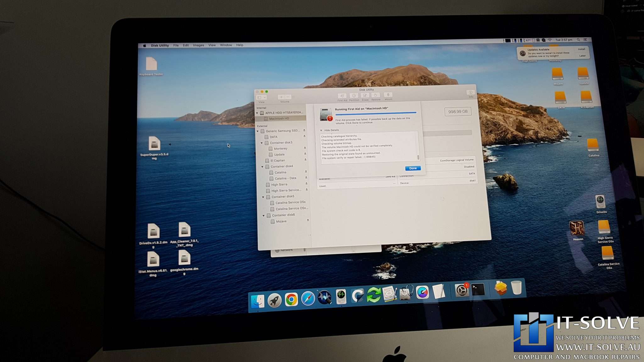Eject the DATA volume
This screenshot has width=644, height=362.
304,137
